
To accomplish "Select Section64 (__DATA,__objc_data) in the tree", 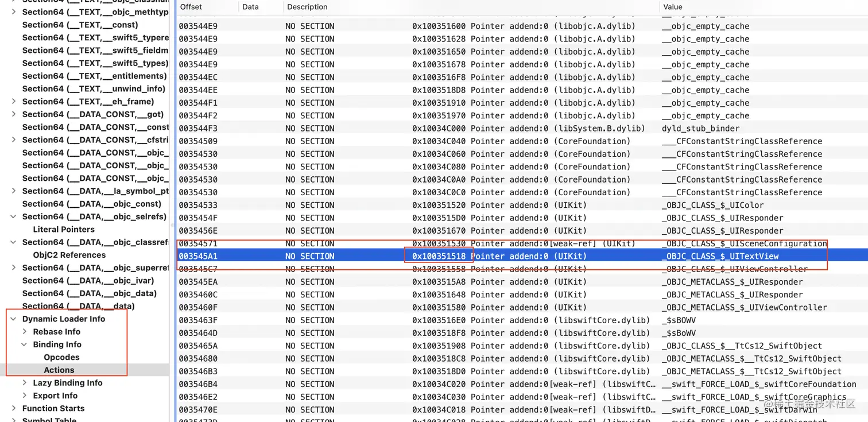I will pos(89,293).
